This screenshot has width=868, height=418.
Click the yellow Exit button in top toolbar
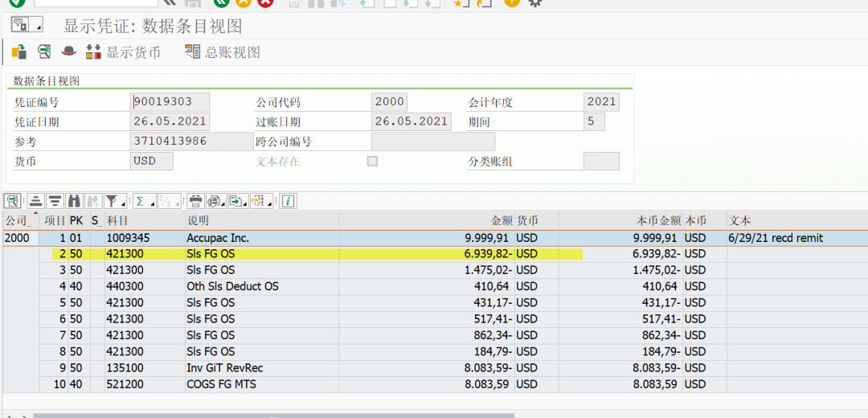244,2
